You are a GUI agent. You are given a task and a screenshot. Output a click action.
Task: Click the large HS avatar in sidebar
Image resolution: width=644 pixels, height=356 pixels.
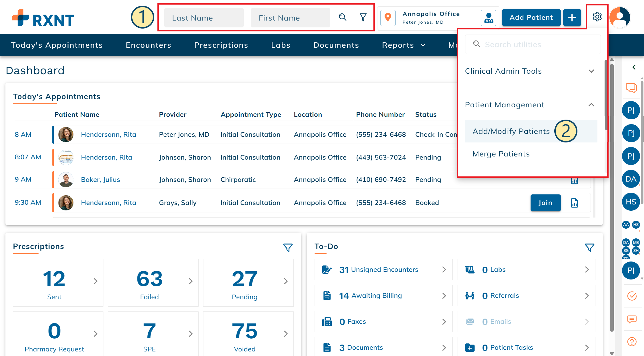631,202
